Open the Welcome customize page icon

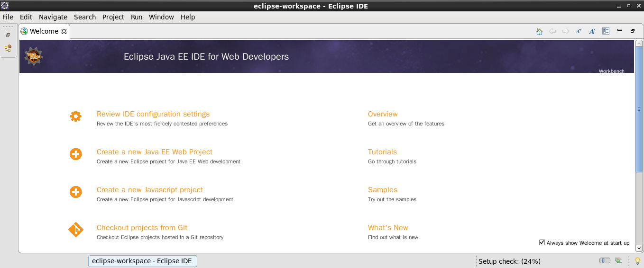click(x=606, y=31)
